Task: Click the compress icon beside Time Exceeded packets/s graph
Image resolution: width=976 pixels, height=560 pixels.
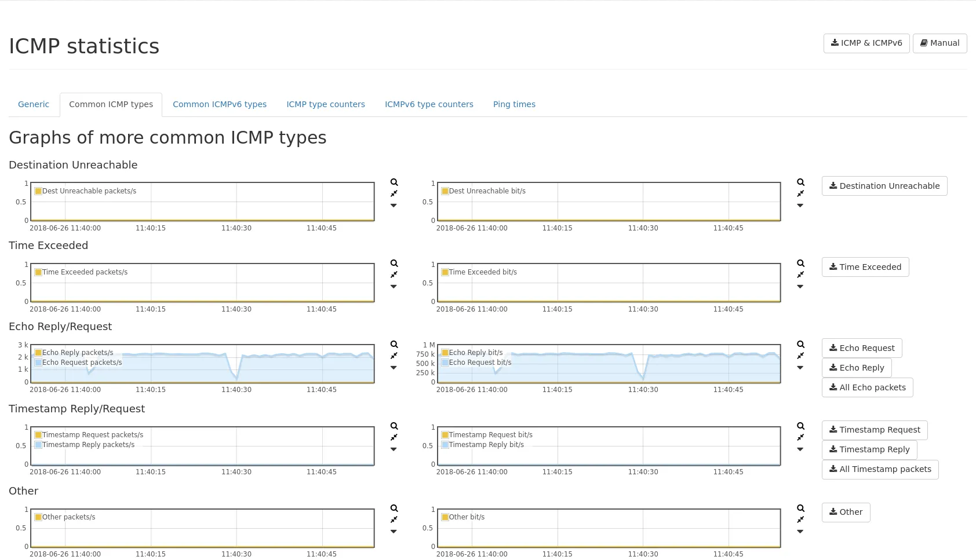Action: click(394, 274)
